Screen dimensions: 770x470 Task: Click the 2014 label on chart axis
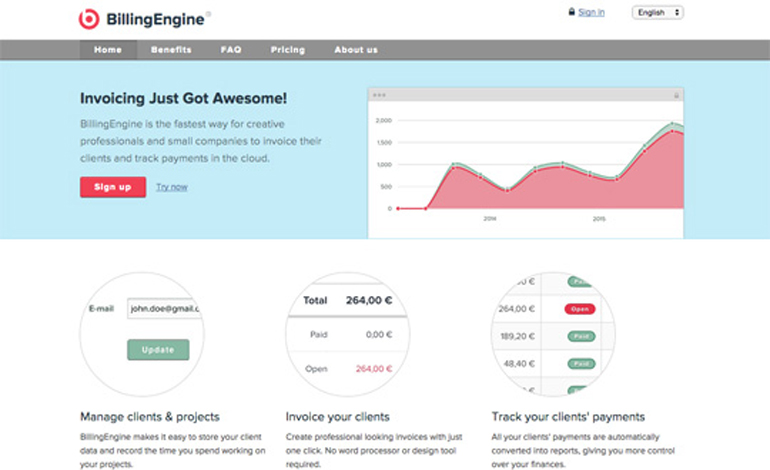coord(490,219)
